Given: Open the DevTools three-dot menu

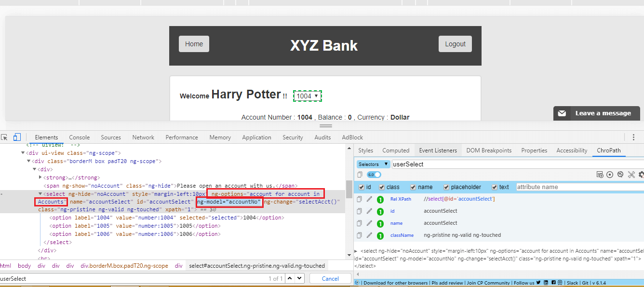Looking at the screenshot, I should 633,137.
